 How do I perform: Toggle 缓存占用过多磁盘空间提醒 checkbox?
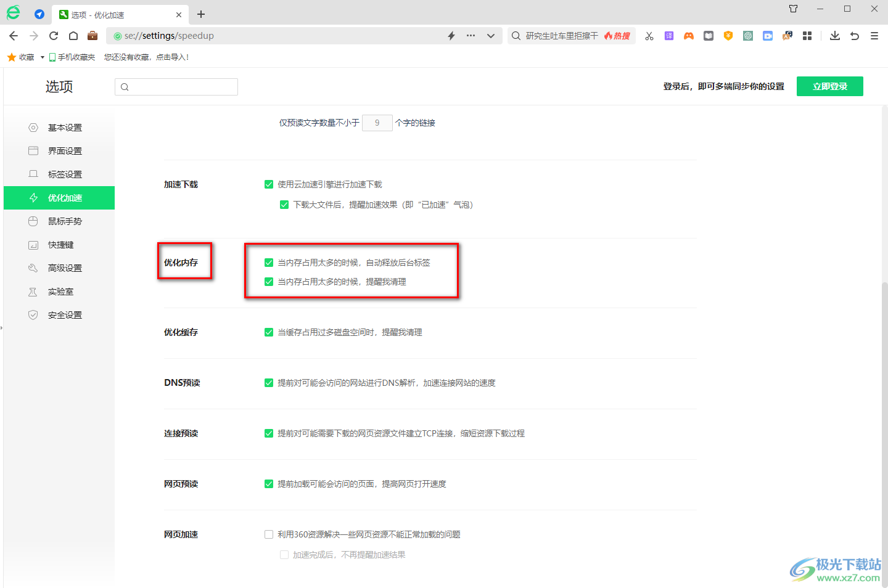click(269, 332)
